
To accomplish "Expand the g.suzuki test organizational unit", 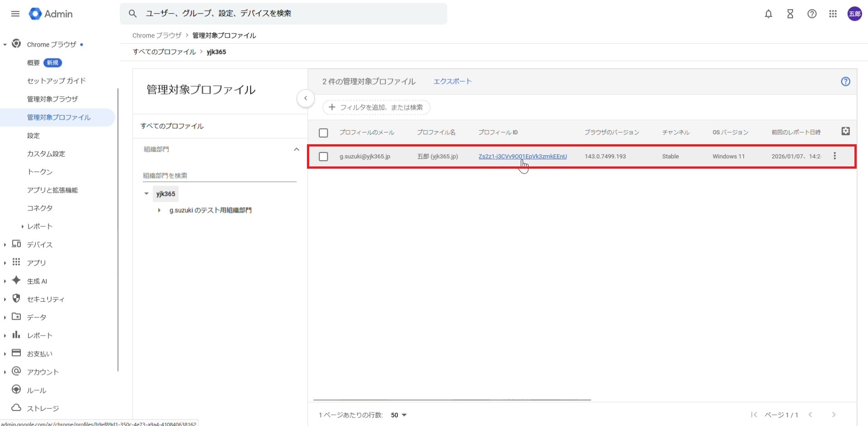I will click(159, 210).
